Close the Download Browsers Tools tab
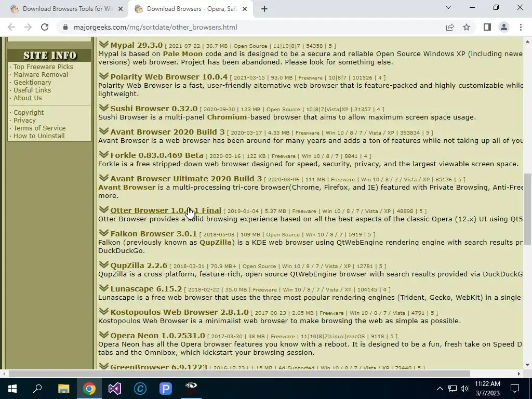This screenshot has height=399, width=532. (x=121, y=9)
